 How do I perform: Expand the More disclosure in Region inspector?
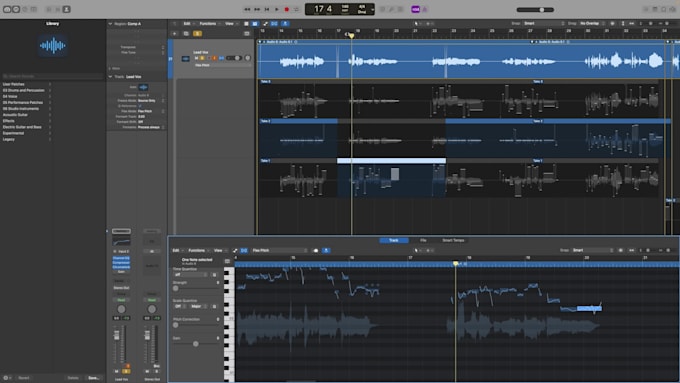110,68
